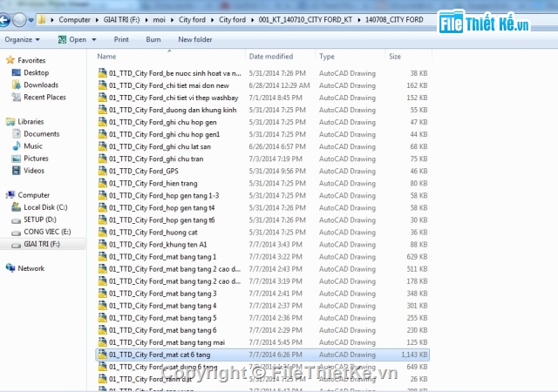Viewport: 558px width, 392px height.
Task: Click Burn in the toolbar
Action: (153, 39)
